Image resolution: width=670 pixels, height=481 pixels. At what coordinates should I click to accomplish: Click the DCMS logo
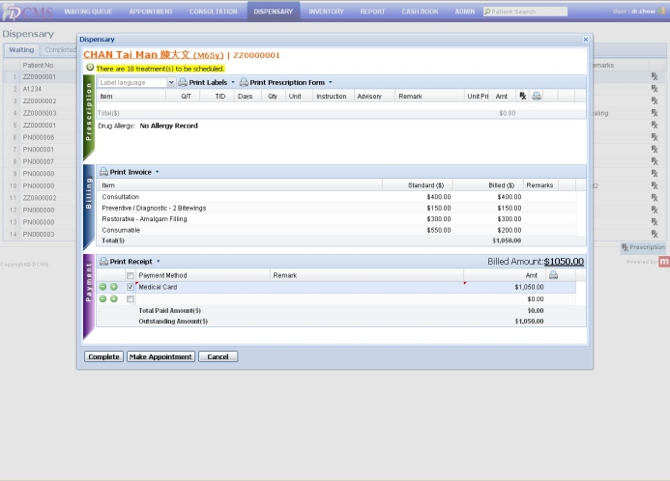click(x=27, y=12)
